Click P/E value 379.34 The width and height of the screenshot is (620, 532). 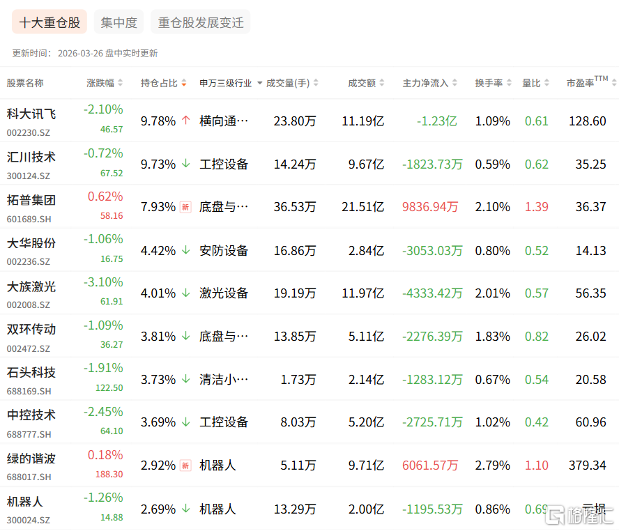tap(588, 465)
